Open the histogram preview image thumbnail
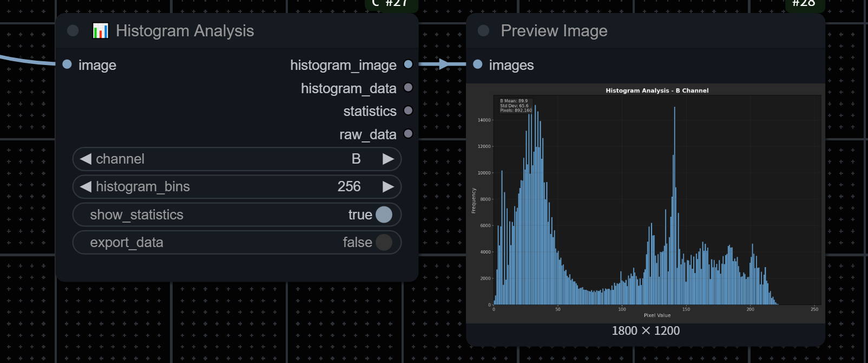Viewport: 868px width, 363px height. tap(646, 203)
